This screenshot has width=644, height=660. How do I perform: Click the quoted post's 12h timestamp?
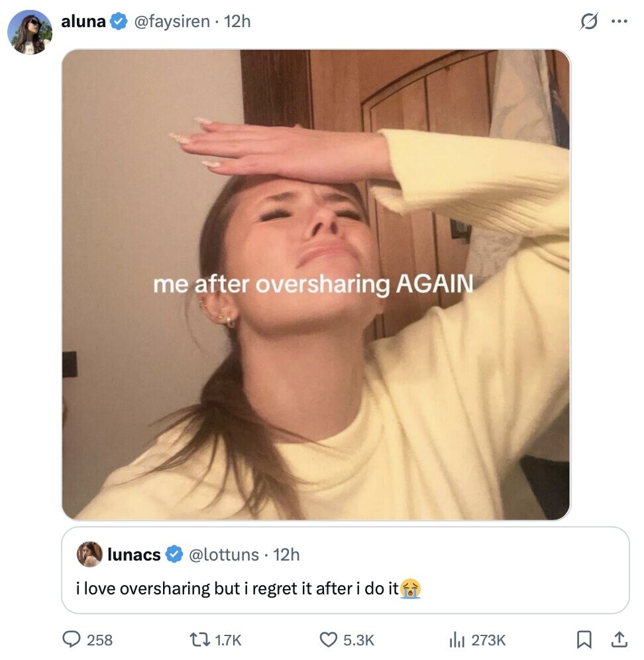[286, 554]
